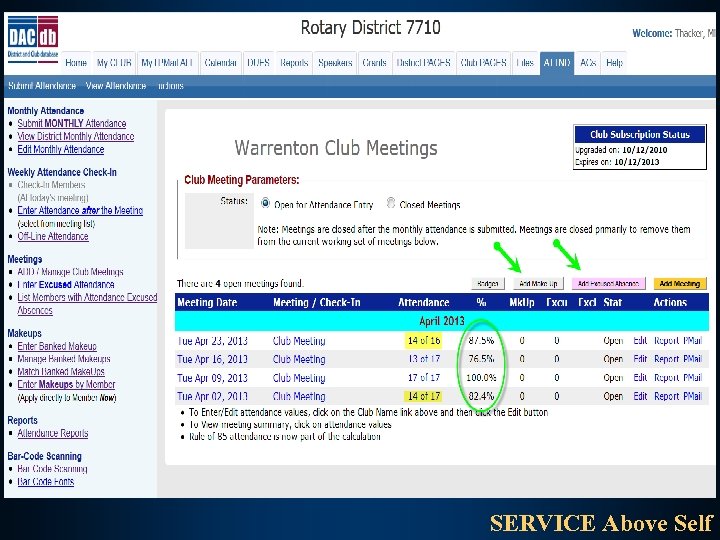
Task: Click the Add Meeting button
Action: point(680,284)
